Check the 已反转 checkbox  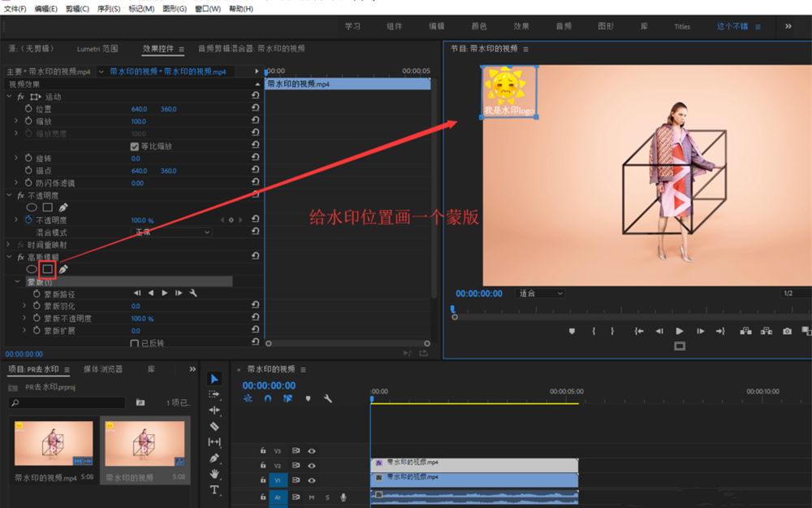click(135, 343)
